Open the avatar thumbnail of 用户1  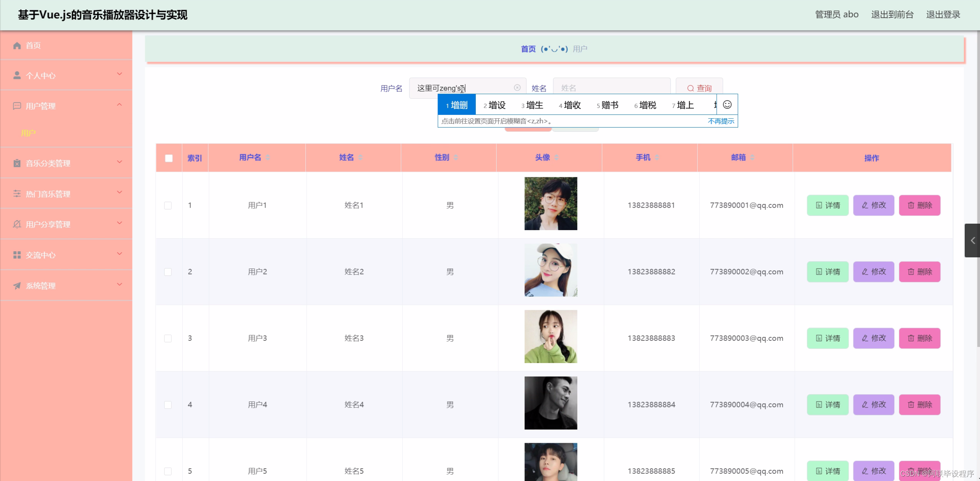click(551, 203)
